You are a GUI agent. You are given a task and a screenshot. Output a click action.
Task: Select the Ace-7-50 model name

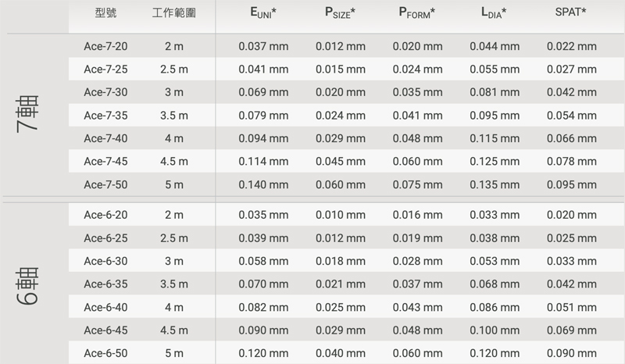tap(105, 185)
